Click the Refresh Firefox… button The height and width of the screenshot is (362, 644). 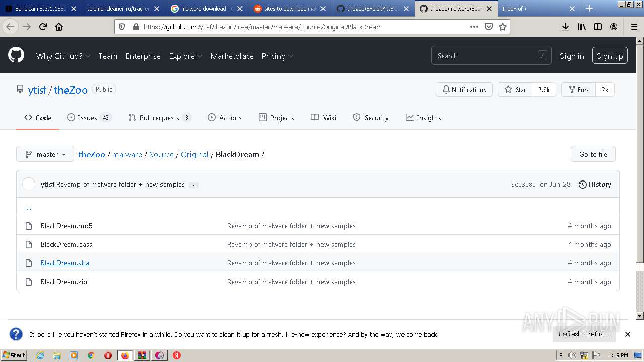pos(584,334)
